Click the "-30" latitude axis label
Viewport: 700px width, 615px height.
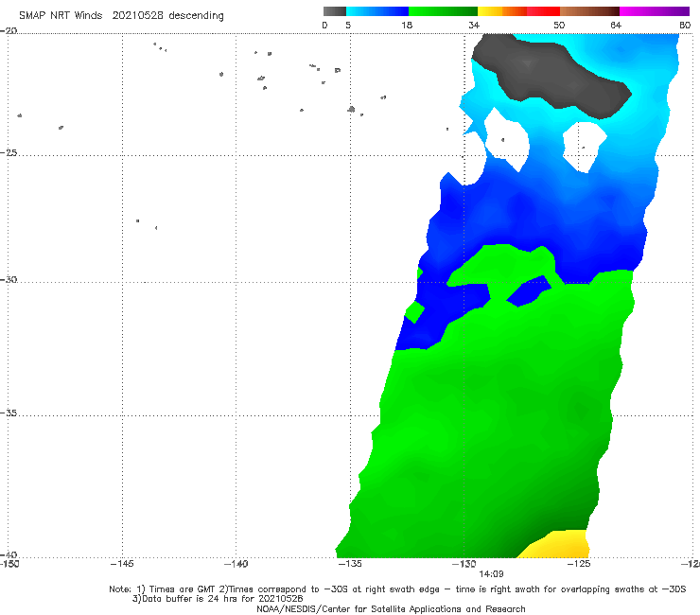coord(9,279)
